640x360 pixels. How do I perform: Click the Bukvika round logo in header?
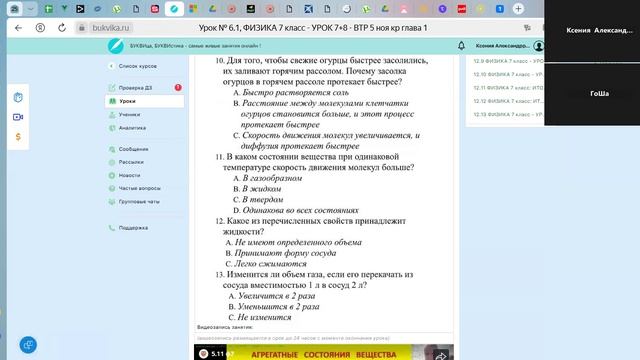[x=116, y=46]
